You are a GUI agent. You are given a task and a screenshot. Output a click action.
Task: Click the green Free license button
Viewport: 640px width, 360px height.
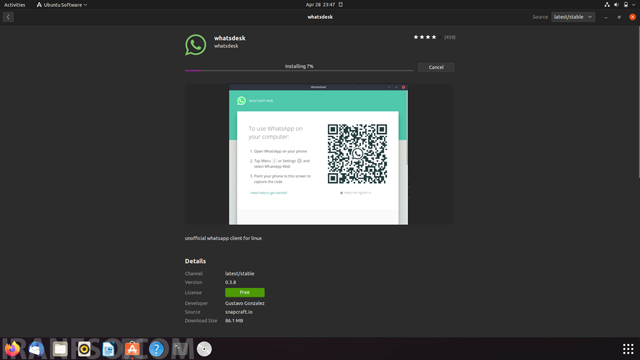click(245, 292)
